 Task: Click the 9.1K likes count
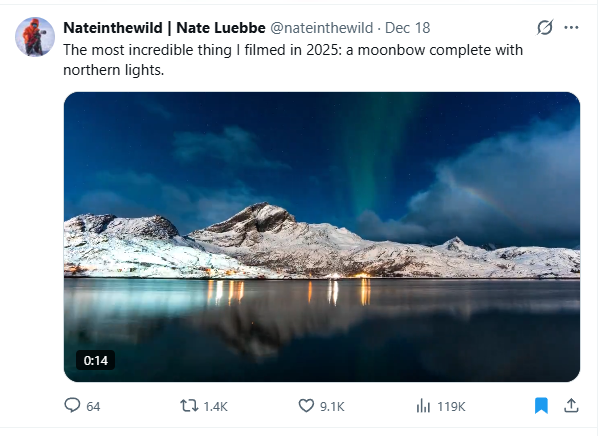pos(333,407)
